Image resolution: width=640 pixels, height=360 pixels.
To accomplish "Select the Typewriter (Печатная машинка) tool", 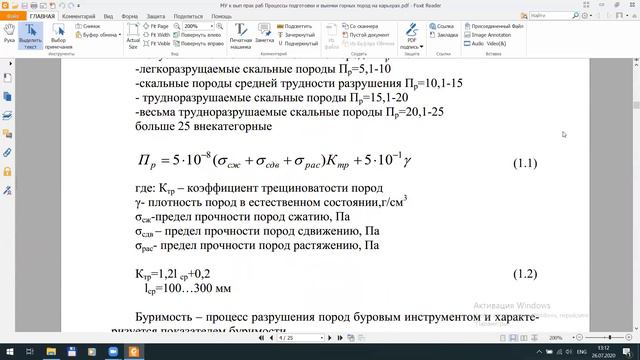I will (x=240, y=36).
